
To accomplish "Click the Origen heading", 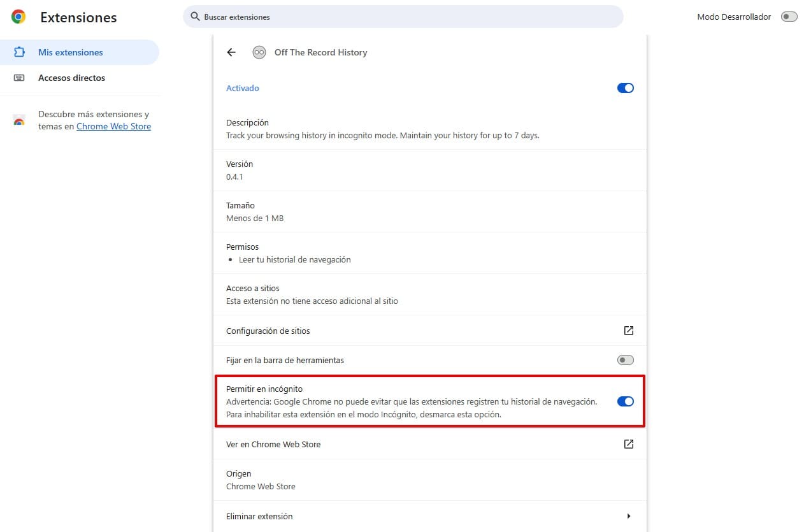I will coord(239,473).
